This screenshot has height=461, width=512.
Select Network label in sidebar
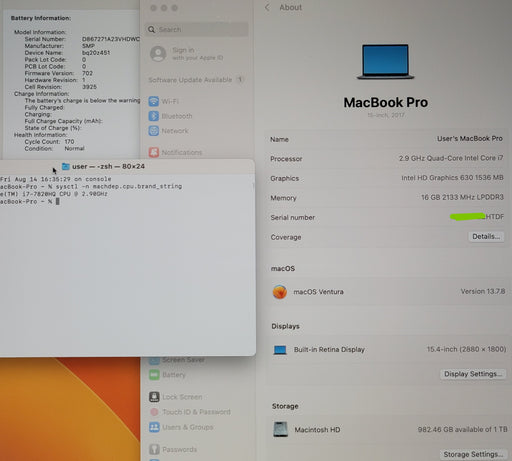pos(175,131)
